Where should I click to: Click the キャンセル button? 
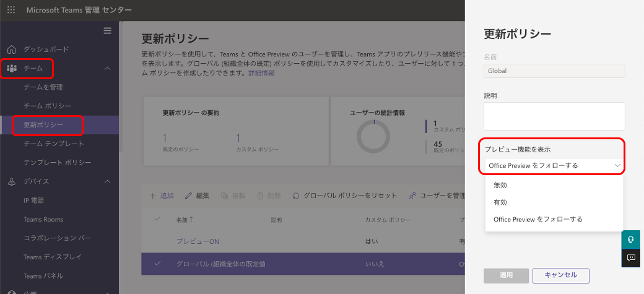pos(561,275)
